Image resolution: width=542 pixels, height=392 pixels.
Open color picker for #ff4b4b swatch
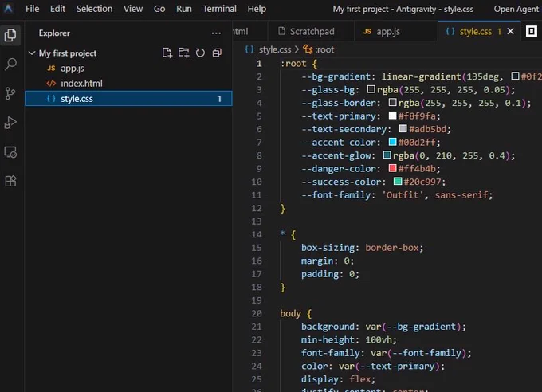(x=392, y=168)
